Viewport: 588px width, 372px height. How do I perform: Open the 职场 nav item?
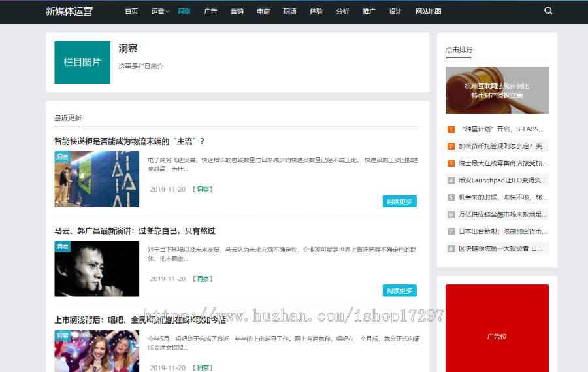(290, 11)
